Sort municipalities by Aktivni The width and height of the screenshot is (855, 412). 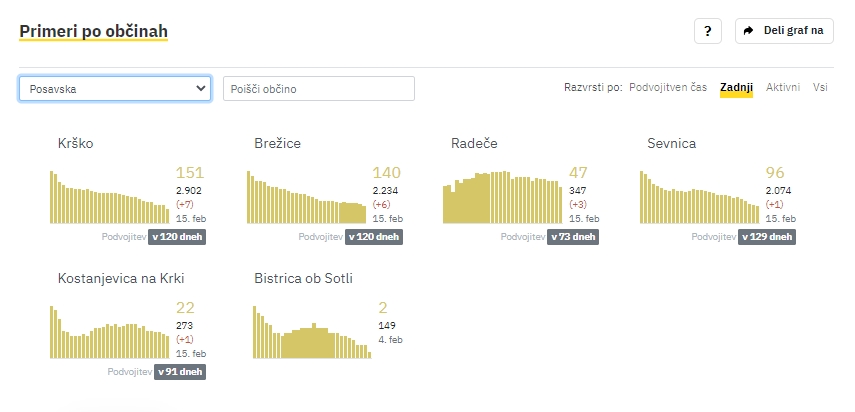pos(783,87)
